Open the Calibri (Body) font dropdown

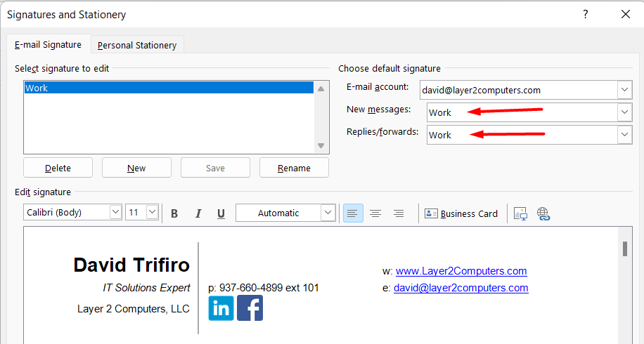tap(115, 212)
